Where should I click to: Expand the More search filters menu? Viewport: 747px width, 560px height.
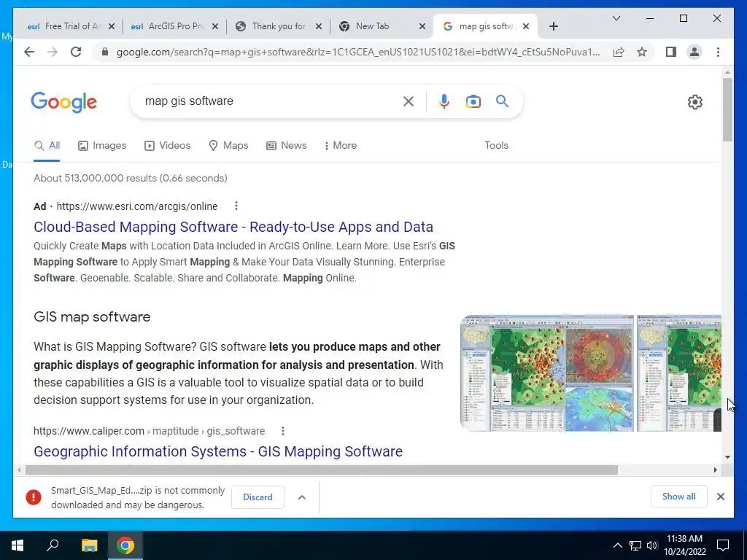point(340,145)
